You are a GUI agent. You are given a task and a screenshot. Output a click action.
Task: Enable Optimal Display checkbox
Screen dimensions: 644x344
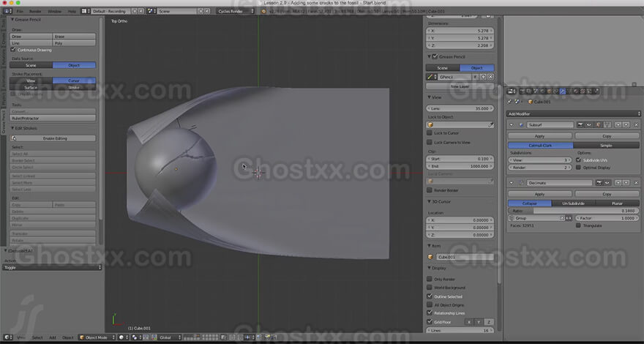tap(578, 168)
